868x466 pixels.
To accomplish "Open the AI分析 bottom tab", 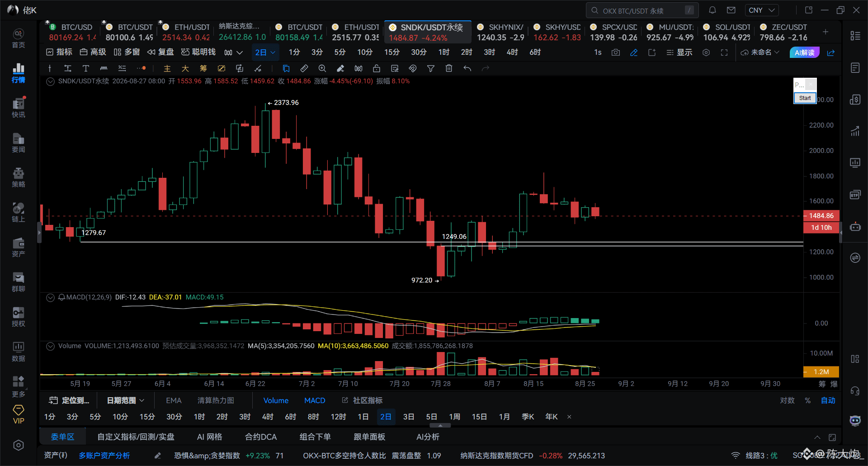I will click(x=428, y=437).
